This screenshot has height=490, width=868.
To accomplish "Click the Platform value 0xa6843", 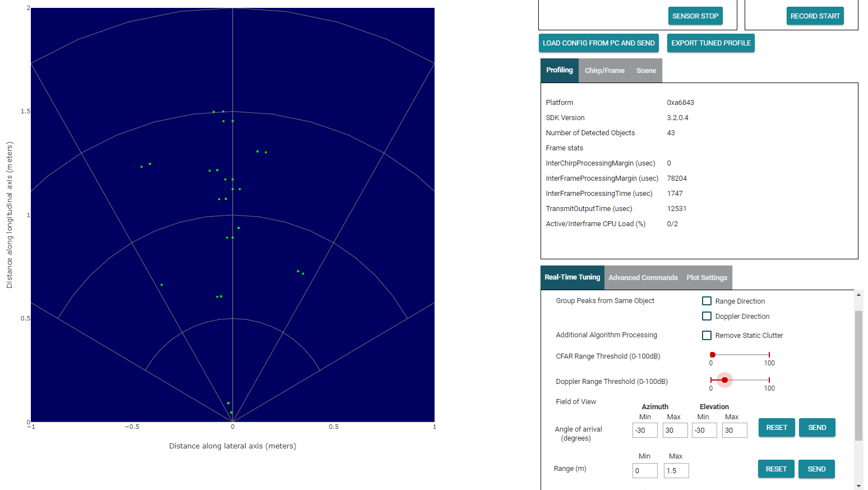I will coord(680,103).
